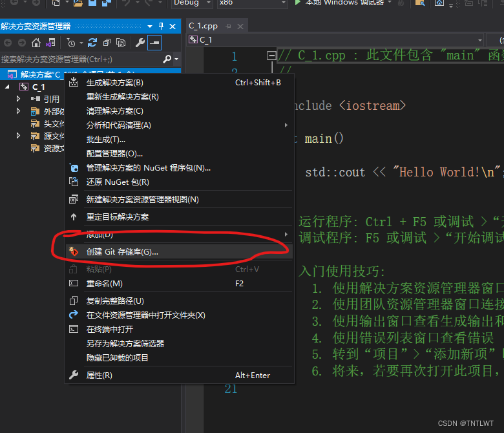Click the copy icon beside 复制完整路径
This screenshot has width=504, height=433.
point(74,301)
